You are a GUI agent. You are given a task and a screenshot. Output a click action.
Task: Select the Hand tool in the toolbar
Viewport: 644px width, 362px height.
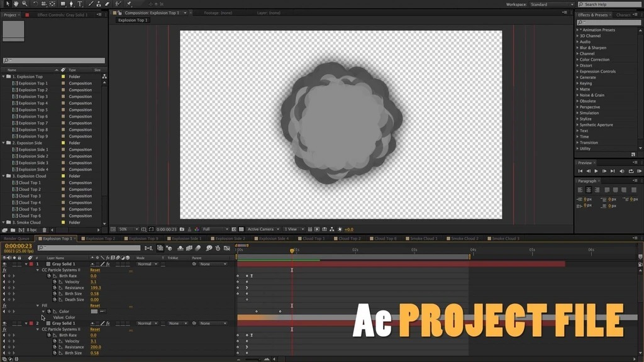click(16, 4)
